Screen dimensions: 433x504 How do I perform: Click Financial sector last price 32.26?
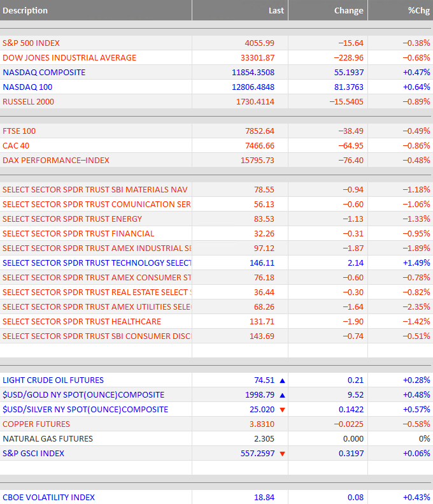[264, 234]
